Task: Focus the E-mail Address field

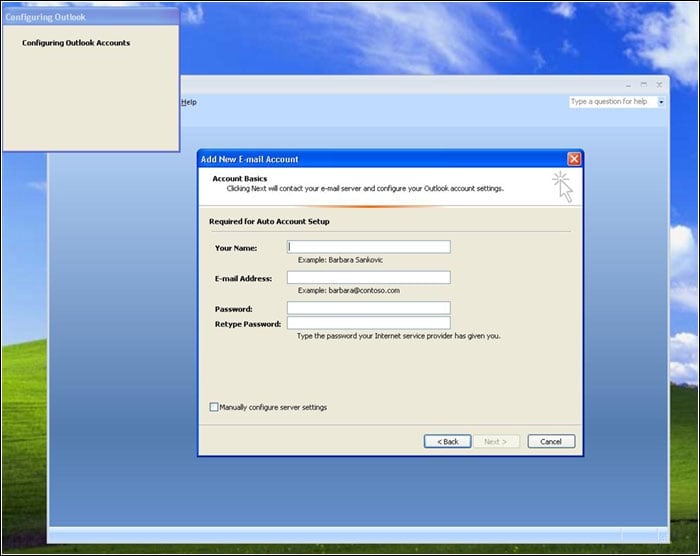Action: [x=368, y=277]
